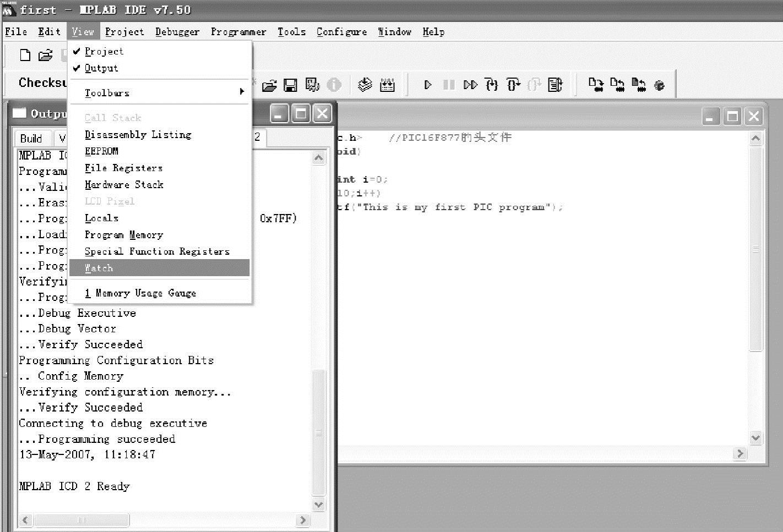Click the third ICD programmer toolbar icon
783x532 pixels.
[638, 85]
